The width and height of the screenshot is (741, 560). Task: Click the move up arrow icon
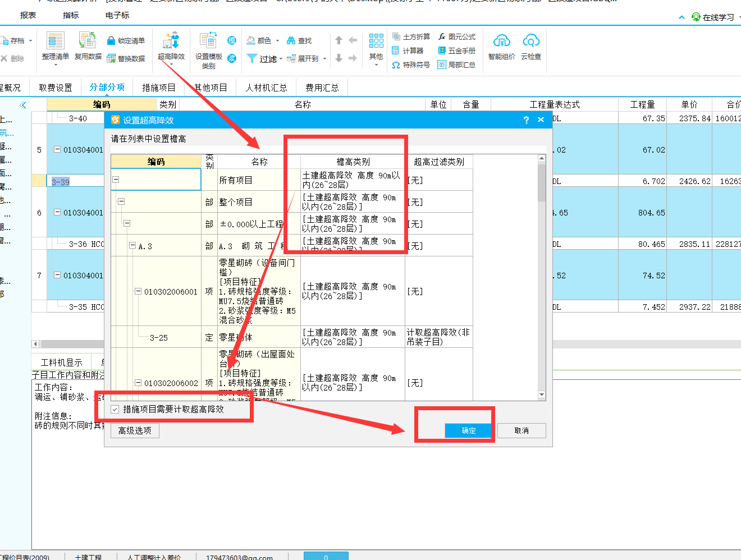[x=339, y=40]
